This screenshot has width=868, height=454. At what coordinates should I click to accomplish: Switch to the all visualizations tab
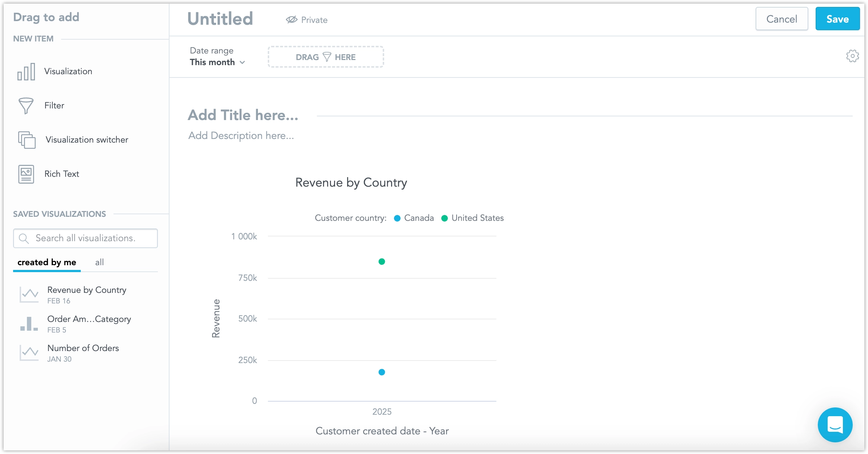click(x=99, y=262)
